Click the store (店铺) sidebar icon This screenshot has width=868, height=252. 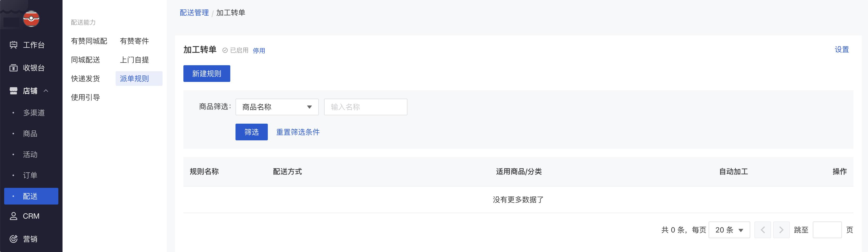[x=14, y=91]
